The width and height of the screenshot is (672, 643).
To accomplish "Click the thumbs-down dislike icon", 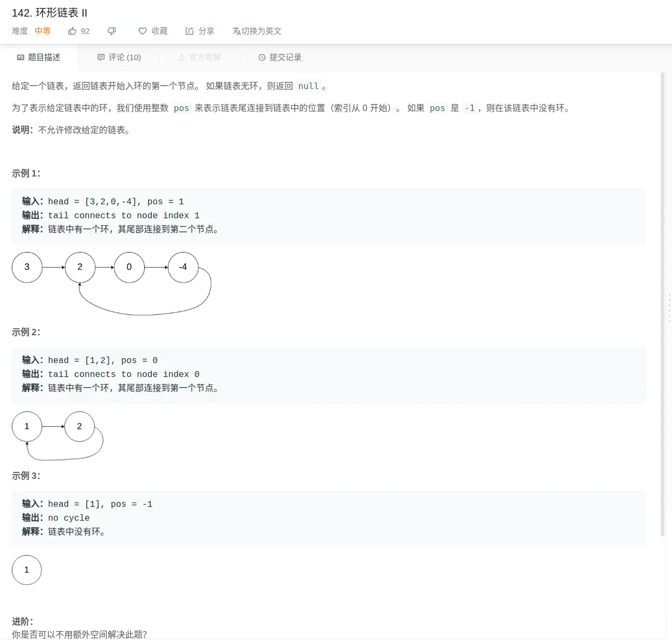I will (x=112, y=31).
